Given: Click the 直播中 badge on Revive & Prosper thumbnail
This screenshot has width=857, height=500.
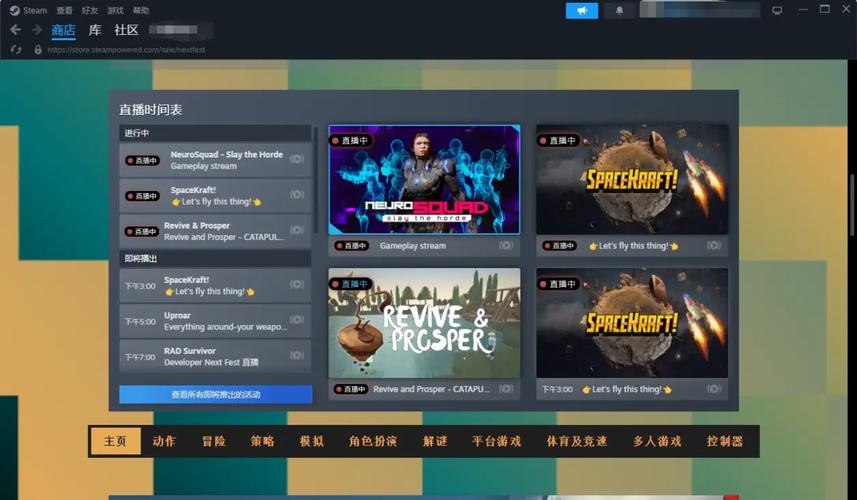Looking at the screenshot, I should 350,284.
